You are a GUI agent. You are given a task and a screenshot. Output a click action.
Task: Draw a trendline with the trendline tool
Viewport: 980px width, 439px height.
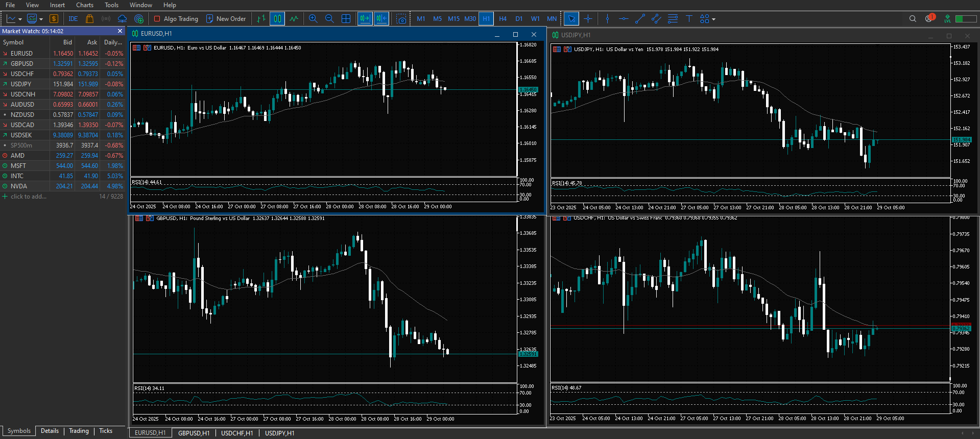pos(640,19)
